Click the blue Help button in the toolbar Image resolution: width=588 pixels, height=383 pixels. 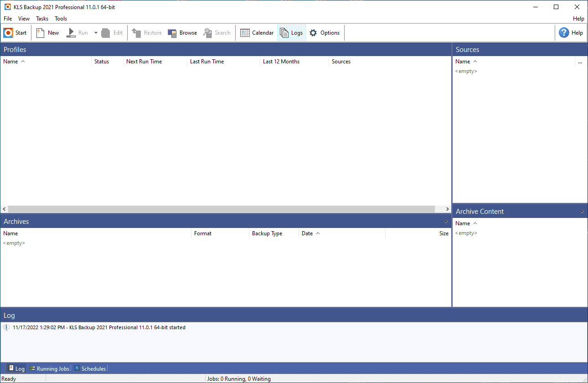(x=571, y=33)
